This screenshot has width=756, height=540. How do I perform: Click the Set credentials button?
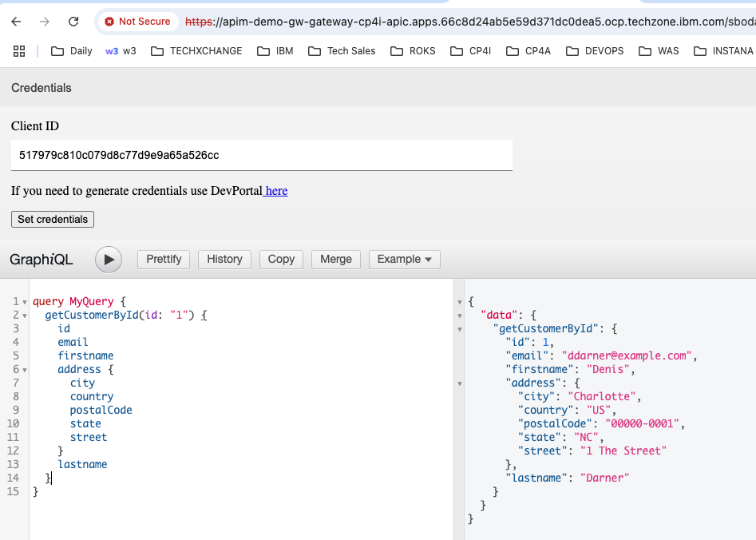click(x=53, y=219)
